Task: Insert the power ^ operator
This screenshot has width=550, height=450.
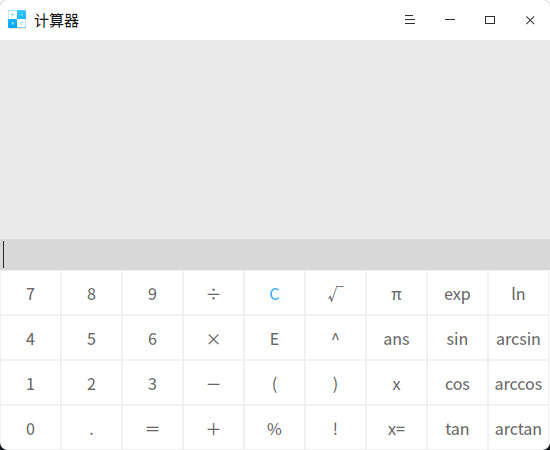Action: click(335, 338)
